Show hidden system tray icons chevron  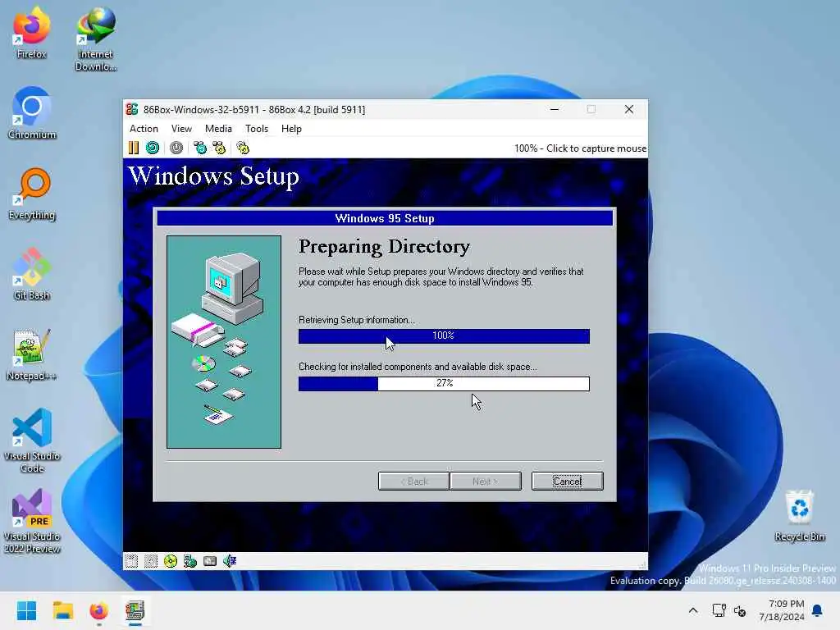click(x=692, y=610)
